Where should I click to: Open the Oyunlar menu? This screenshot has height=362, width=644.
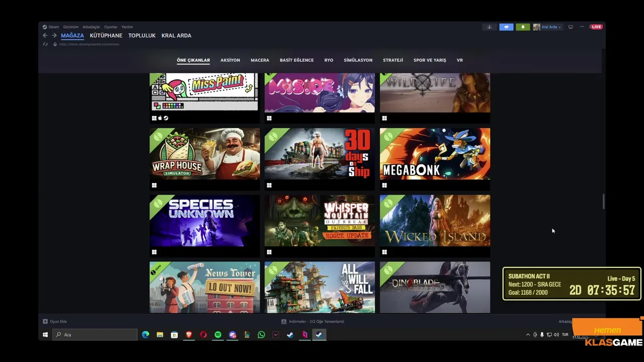click(111, 27)
